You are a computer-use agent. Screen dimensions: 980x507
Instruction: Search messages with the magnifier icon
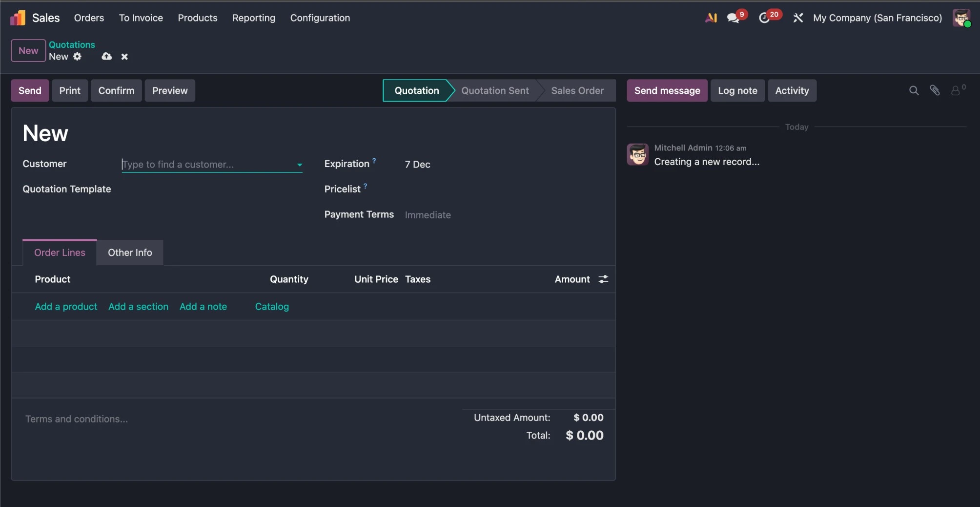click(x=914, y=90)
